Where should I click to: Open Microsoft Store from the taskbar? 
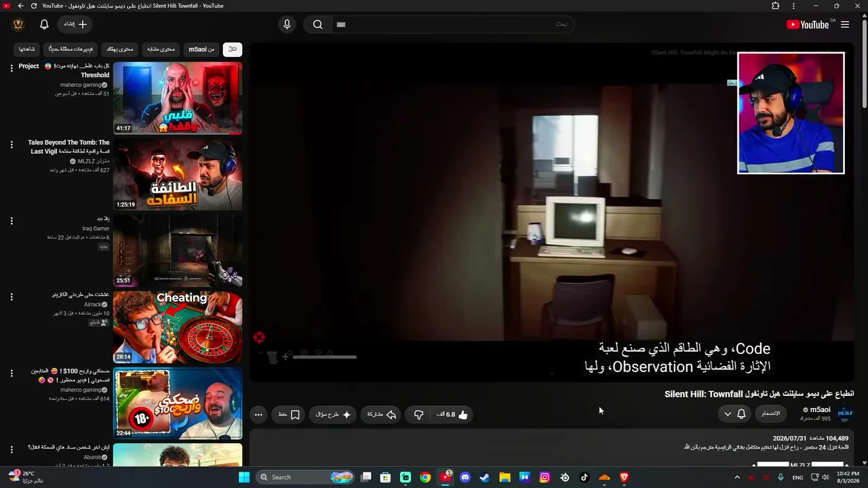pos(385,477)
